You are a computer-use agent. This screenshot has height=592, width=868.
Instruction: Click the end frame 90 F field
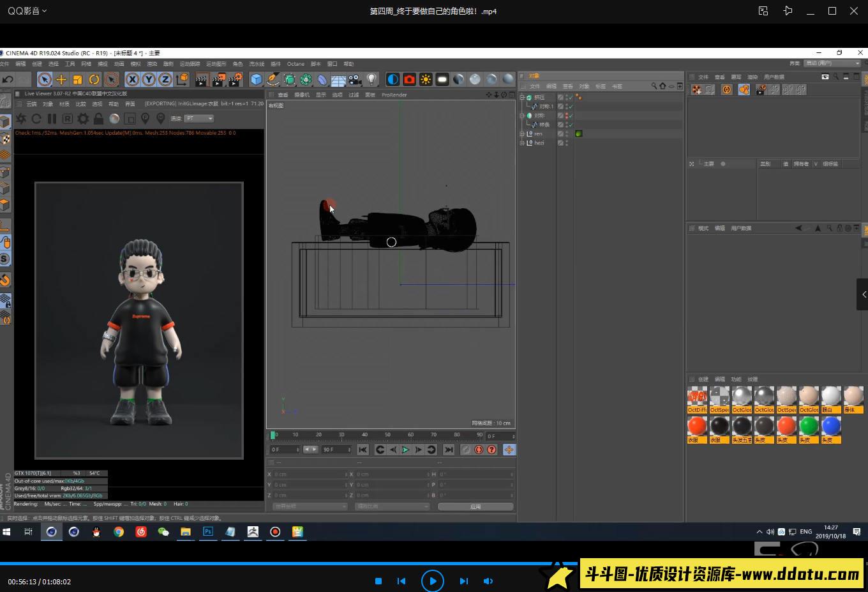(336, 450)
